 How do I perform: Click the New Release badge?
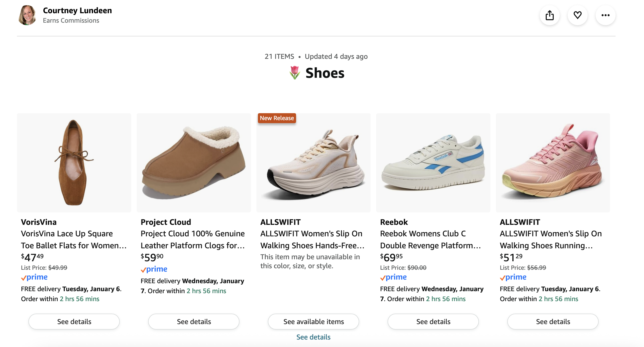277,118
